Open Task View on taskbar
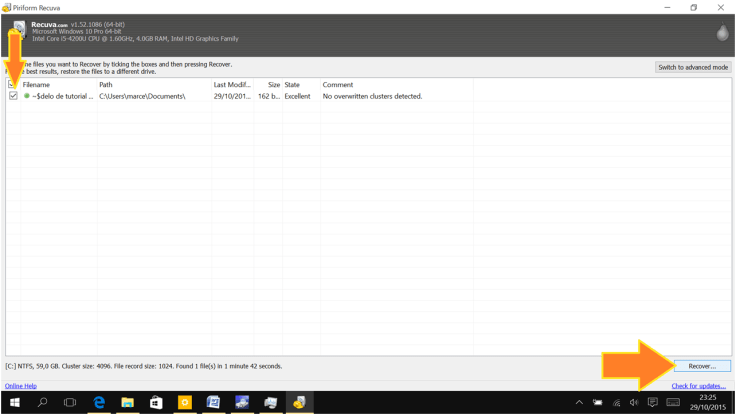 (x=70, y=402)
